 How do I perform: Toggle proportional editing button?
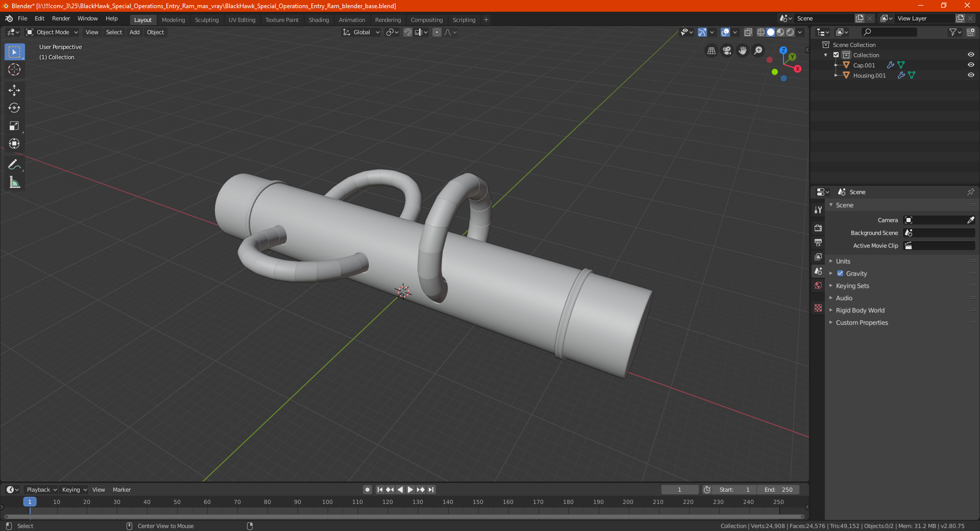pos(437,32)
